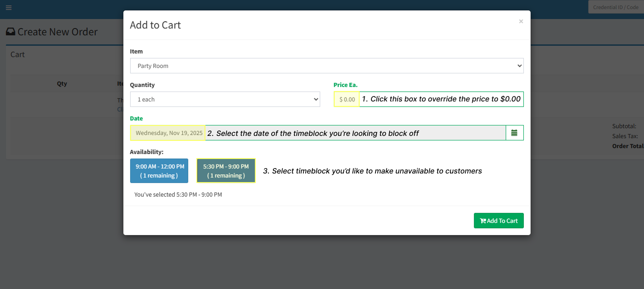
Task: Close the Add to Cart dialog
Action: coord(521,21)
